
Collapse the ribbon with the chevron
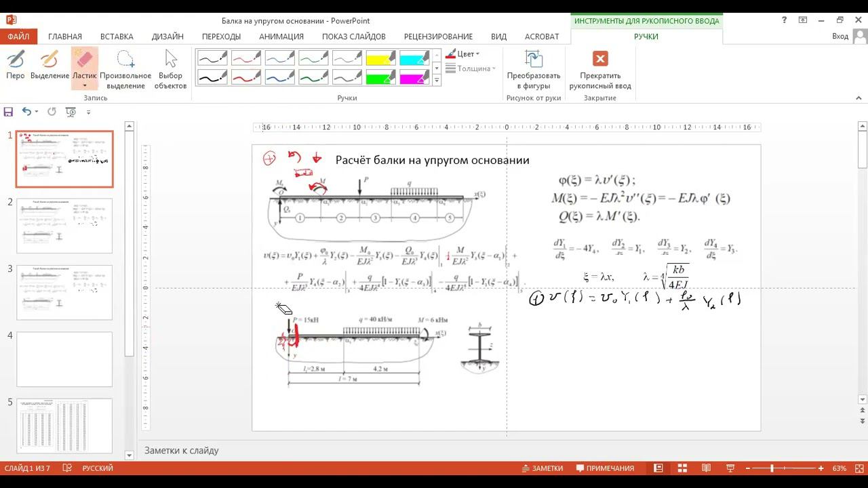click(859, 98)
